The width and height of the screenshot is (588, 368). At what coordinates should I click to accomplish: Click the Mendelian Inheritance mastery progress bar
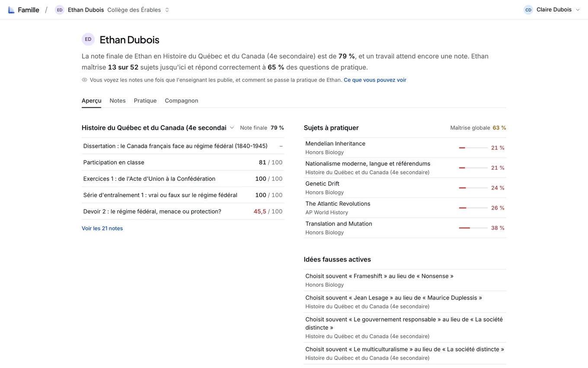tap(473, 148)
